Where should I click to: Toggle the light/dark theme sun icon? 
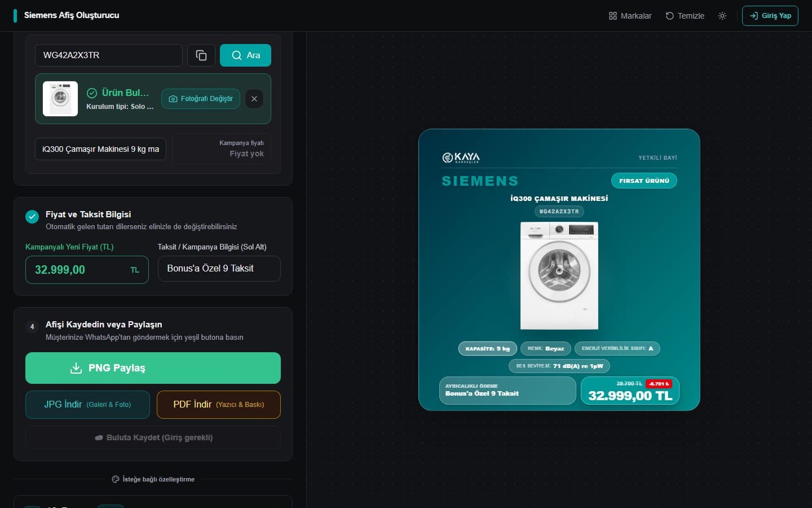(722, 16)
